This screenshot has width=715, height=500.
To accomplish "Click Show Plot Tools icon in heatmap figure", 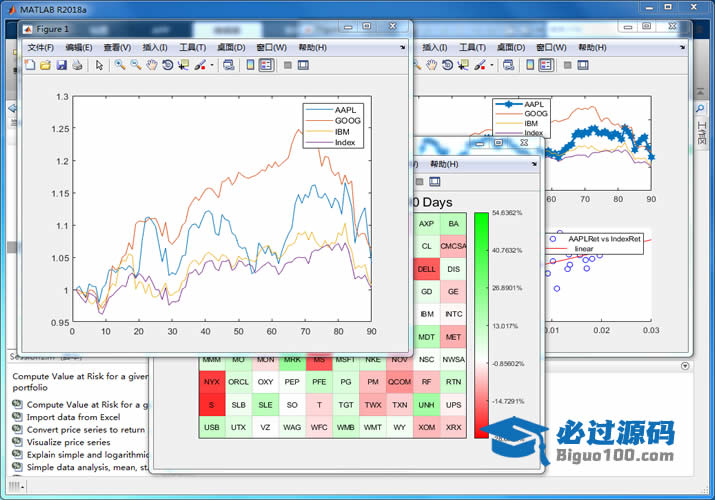I will coord(435,182).
